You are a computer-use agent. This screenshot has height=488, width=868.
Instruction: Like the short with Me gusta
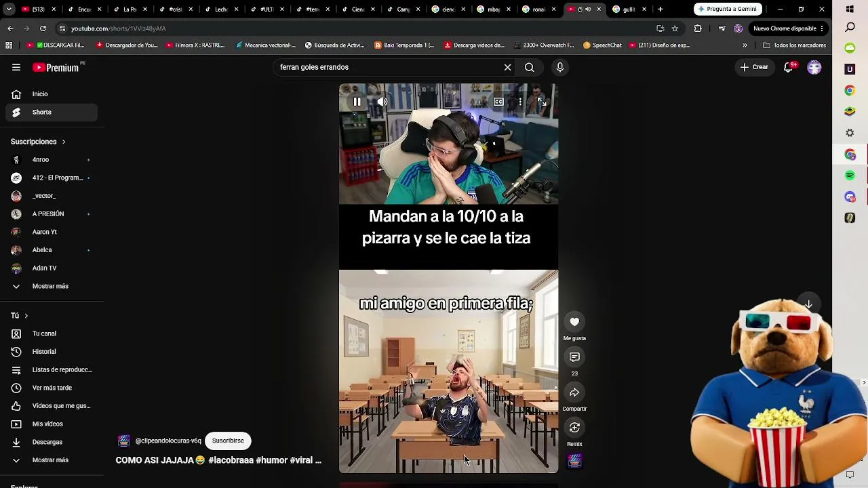574,322
